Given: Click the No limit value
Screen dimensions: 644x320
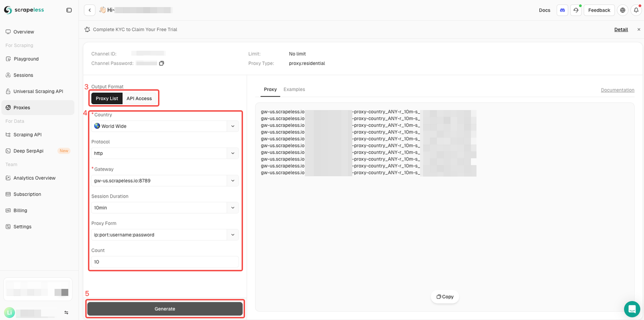Looking at the screenshot, I should (x=297, y=54).
